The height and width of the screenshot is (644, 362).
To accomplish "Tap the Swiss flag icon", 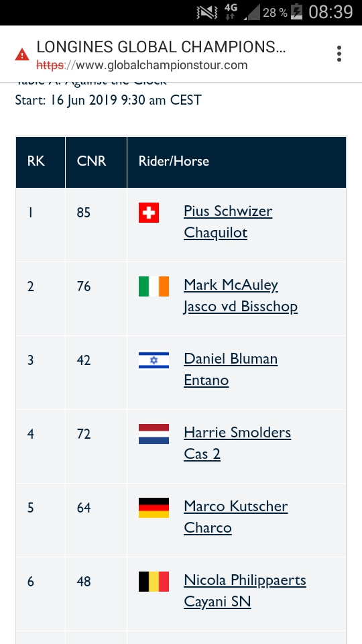I will point(149,213).
